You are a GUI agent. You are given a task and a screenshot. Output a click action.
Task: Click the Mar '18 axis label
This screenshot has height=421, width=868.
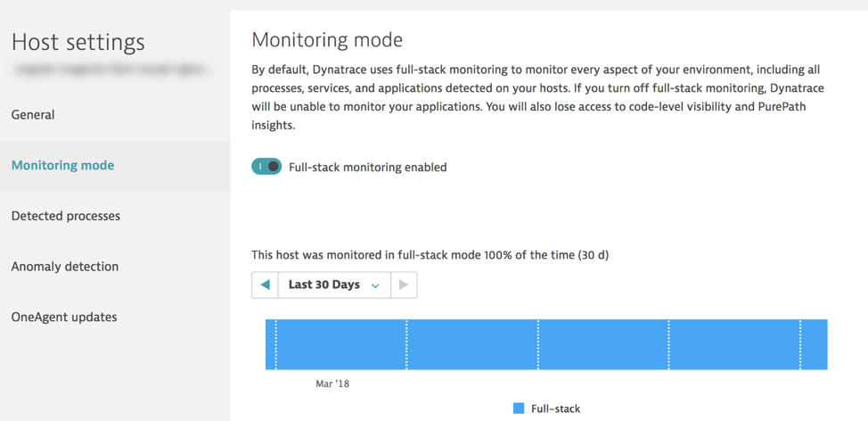332,384
